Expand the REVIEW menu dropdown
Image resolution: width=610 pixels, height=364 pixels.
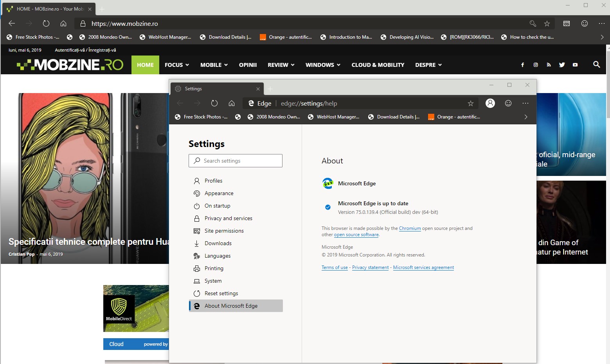click(x=281, y=65)
